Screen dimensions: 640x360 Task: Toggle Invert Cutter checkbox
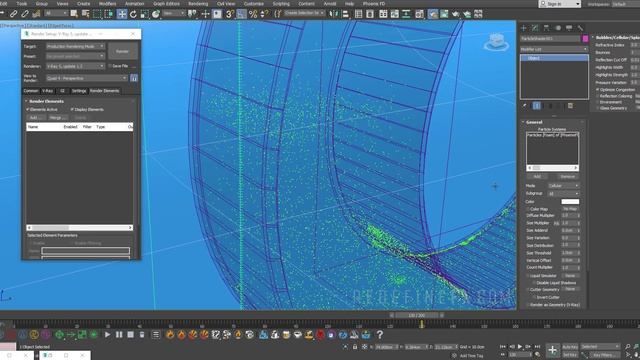coord(534,297)
